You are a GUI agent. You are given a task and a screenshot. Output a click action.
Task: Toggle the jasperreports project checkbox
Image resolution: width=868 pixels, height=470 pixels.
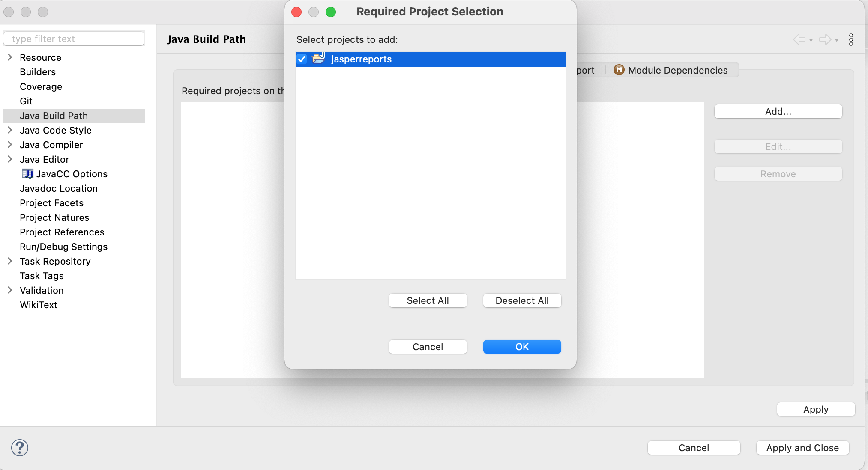pos(302,59)
